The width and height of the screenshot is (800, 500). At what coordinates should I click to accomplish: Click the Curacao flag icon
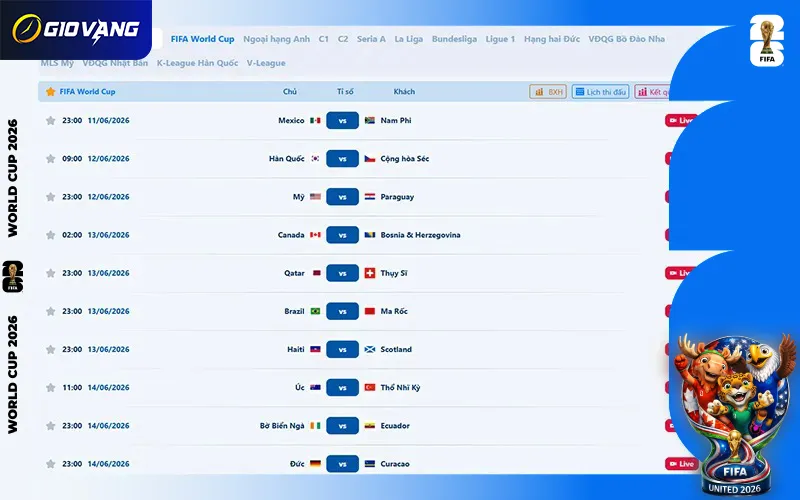[370, 464]
